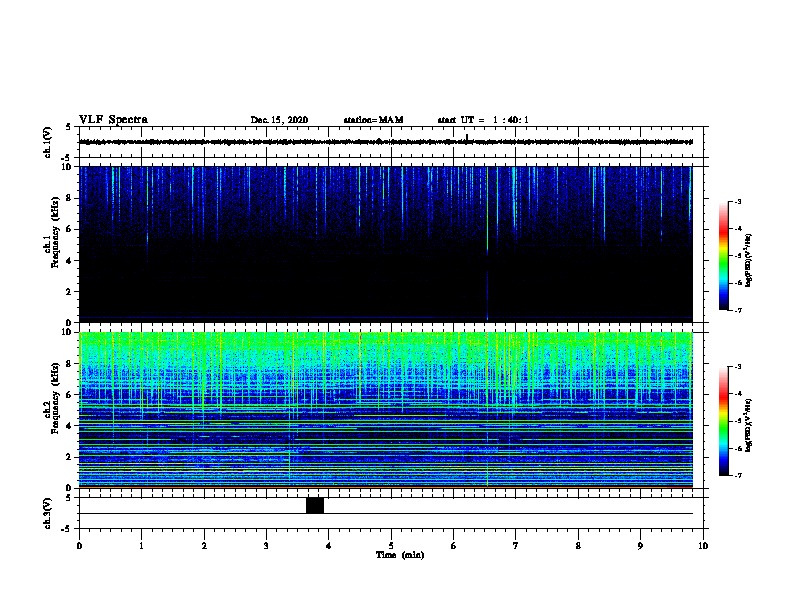The height and width of the screenshot is (612, 792).
Task: Click the ch.1 spectrogram "4" kHz tick label
Action: 69,261
